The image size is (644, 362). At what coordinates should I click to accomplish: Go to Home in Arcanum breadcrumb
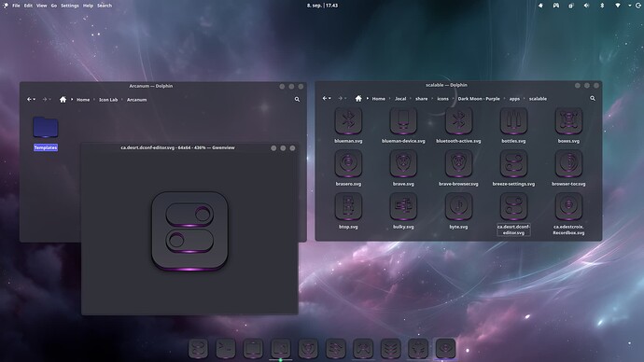83,100
